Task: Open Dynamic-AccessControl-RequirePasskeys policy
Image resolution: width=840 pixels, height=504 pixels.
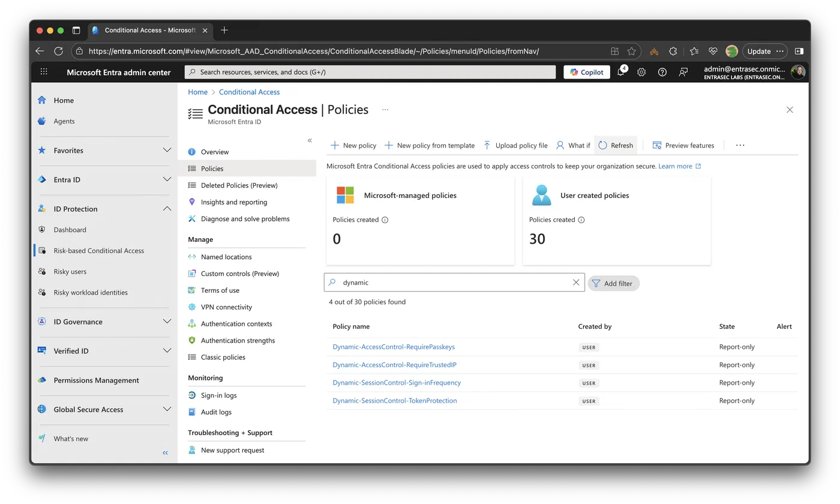Action: point(394,347)
